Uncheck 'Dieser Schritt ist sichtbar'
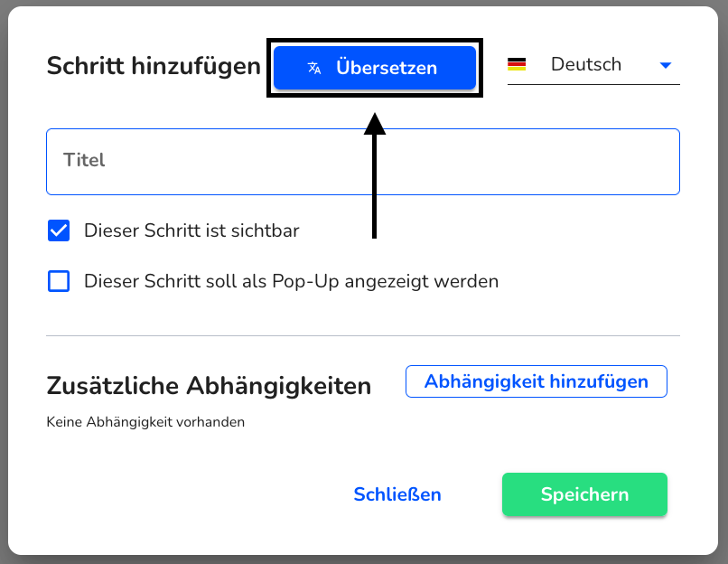 [x=59, y=230]
